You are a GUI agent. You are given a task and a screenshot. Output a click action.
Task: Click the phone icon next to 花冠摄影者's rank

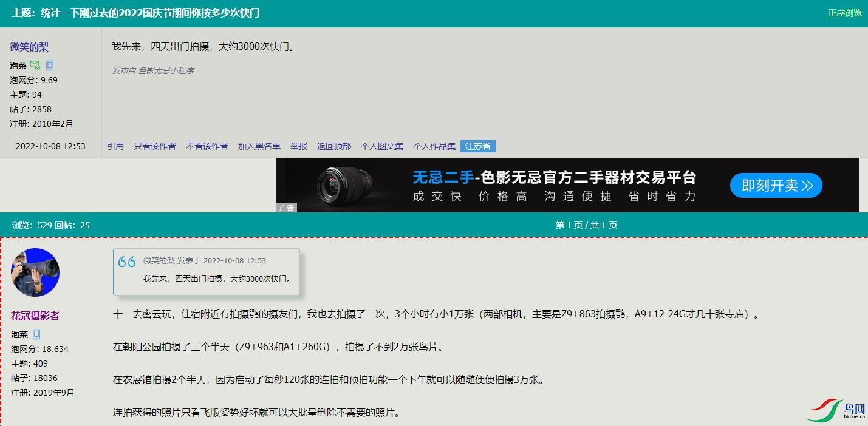point(36,334)
